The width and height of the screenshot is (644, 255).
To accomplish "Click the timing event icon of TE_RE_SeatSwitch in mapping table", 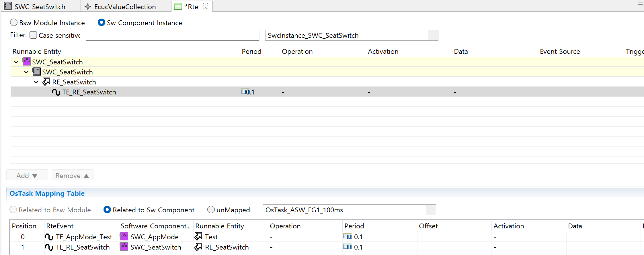I will pyautogui.click(x=49, y=247).
